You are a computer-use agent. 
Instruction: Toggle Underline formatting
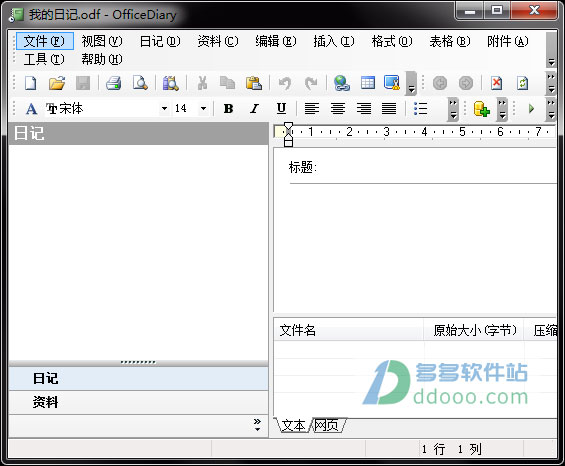tap(281, 108)
